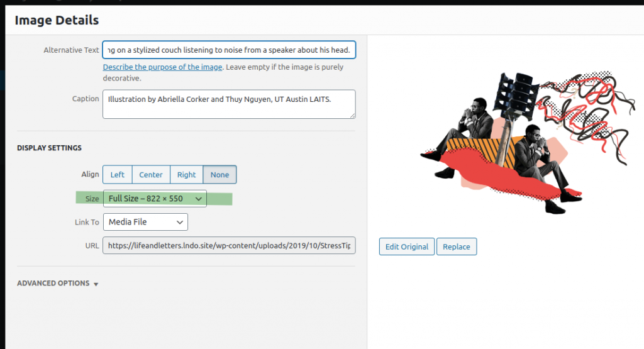
Task: Click the Caption box resize handle
Action: coord(352,115)
